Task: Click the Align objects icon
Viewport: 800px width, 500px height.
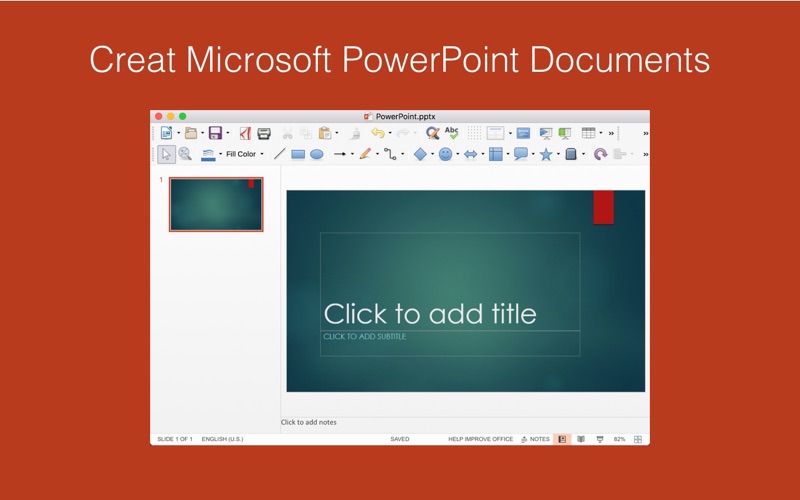Action: [x=619, y=154]
